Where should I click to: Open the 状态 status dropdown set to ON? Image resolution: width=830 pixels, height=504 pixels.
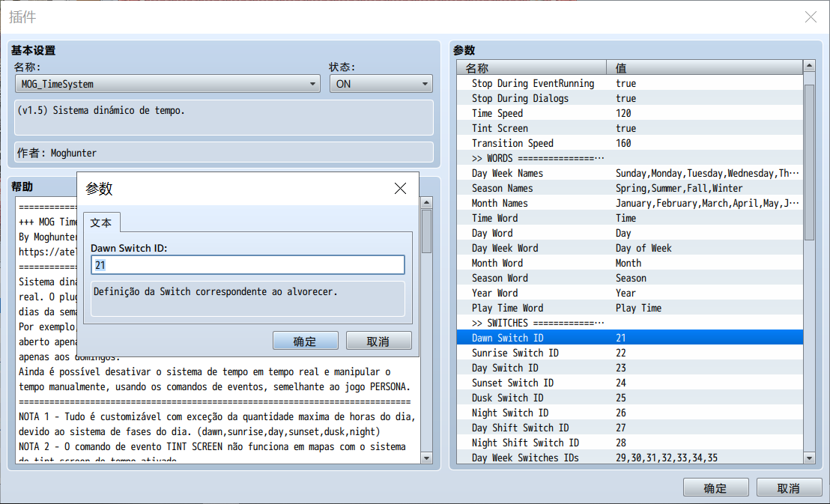click(381, 84)
